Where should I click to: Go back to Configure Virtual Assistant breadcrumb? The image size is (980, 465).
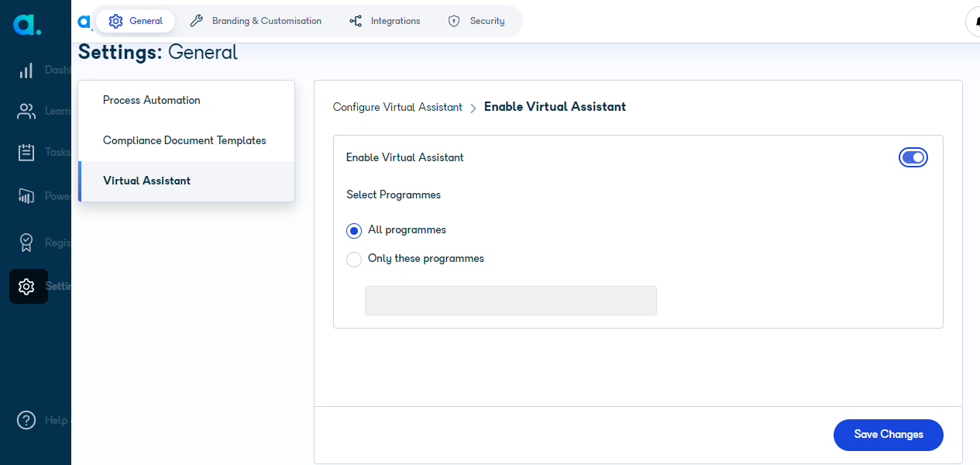pos(397,107)
